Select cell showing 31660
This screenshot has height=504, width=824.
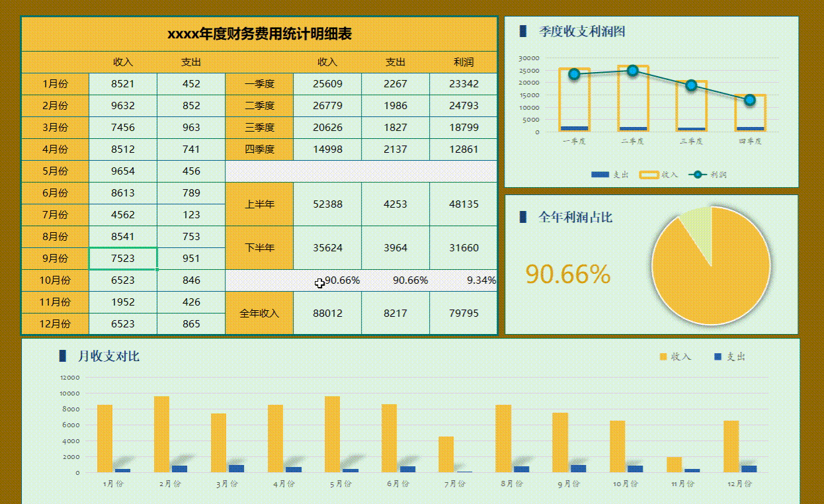click(x=464, y=248)
